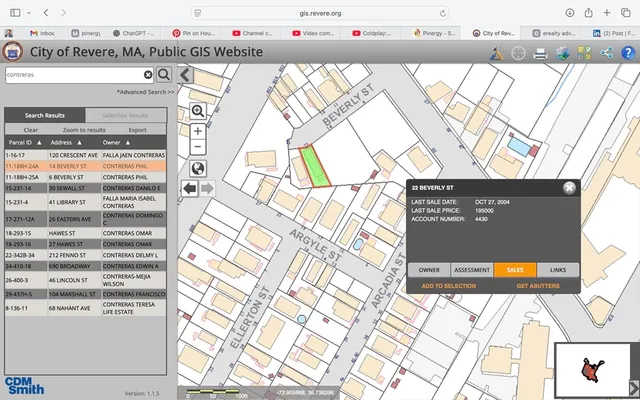Open the measure tool
640x400 pixels.
point(497,52)
